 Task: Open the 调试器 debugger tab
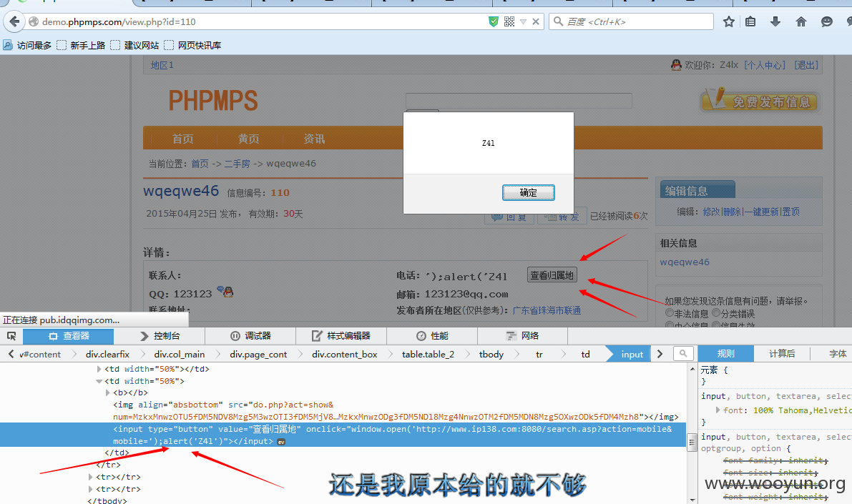[250, 336]
